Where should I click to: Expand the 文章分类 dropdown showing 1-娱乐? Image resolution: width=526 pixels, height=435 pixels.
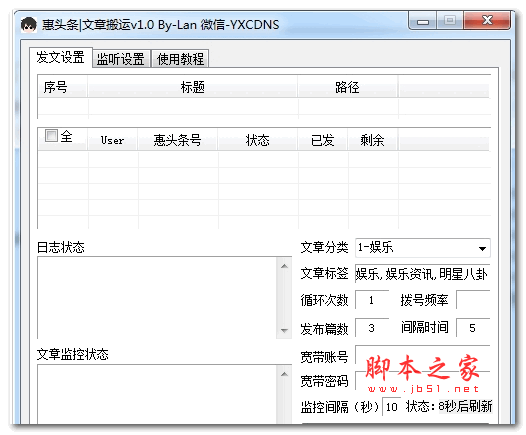[423, 248]
